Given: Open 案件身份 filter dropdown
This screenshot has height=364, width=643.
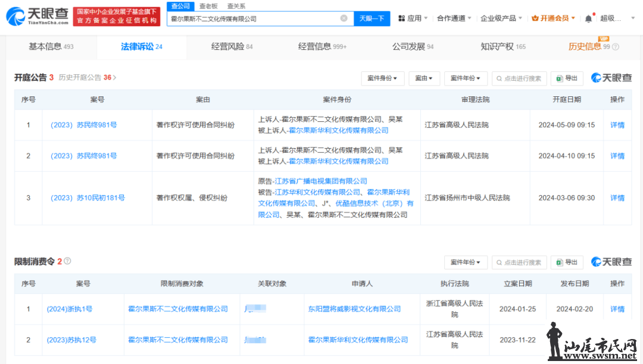Looking at the screenshot, I should pyautogui.click(x=382, y=78).
